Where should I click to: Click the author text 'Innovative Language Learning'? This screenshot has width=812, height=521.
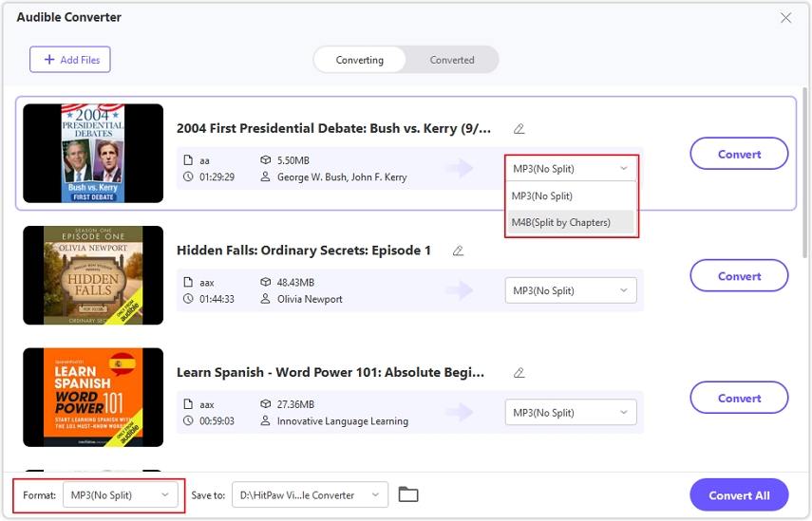(342, 421)
